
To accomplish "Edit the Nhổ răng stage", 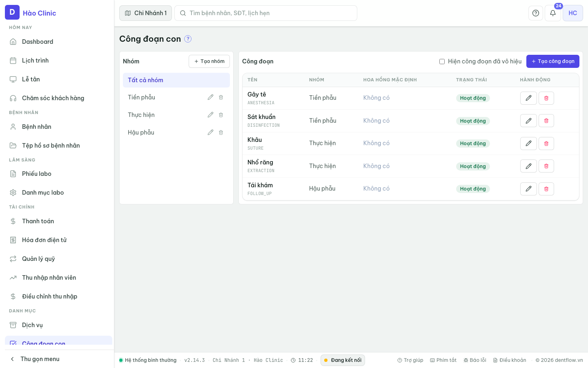I will click(528, 166).
